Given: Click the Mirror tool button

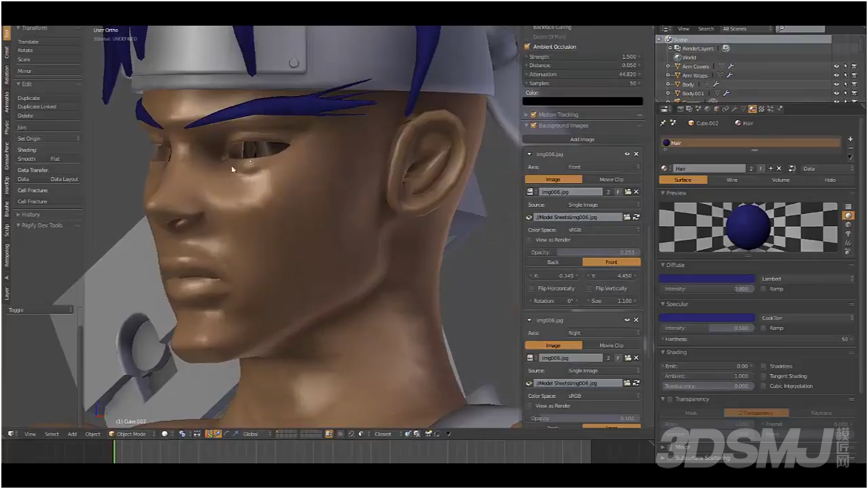Looking at the screenshot, I should click(48, 71).
